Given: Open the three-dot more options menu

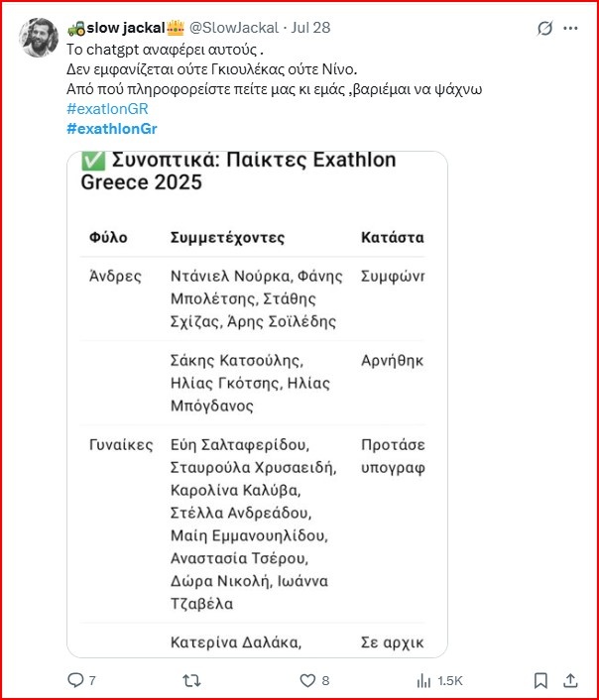Looking at the screenshot, I should tap(570, 29).
